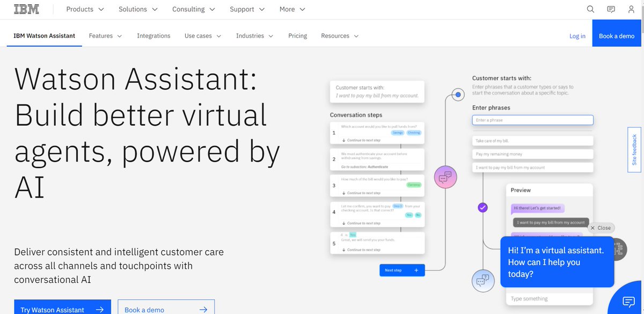The height and width of the screenshot is (314, 644).
Task: Click phrase 'Pay my remaining money'
Action: point(532,154)
